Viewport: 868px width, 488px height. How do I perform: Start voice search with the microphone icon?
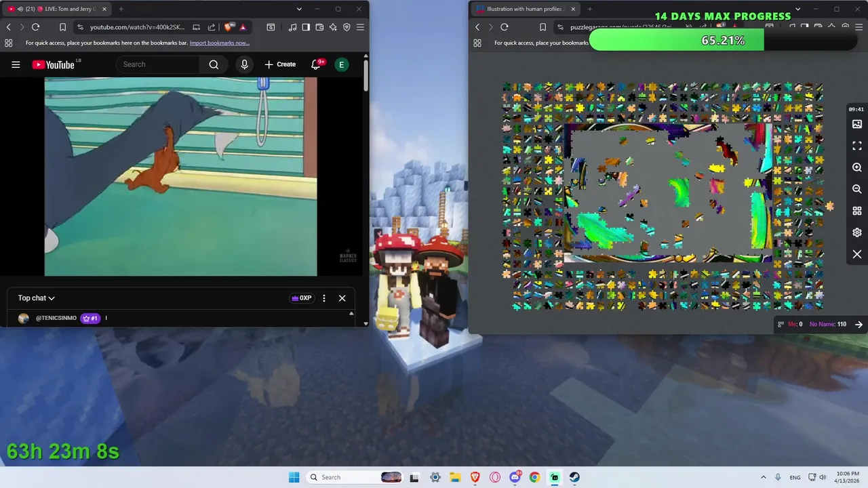(244, 64)
